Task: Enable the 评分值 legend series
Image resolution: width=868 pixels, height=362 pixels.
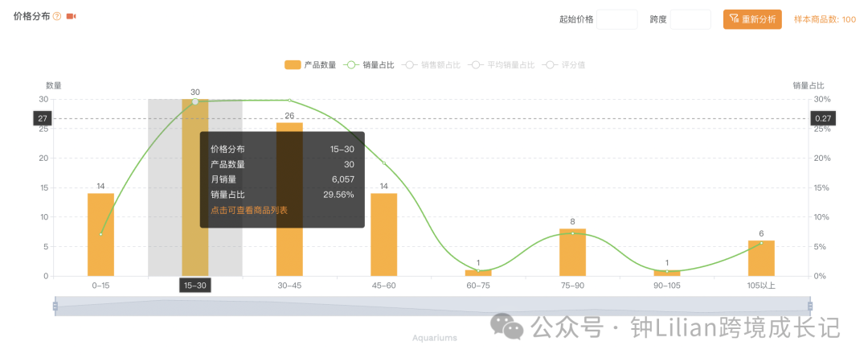Action: pyautogui.click(x=563, y=65)
